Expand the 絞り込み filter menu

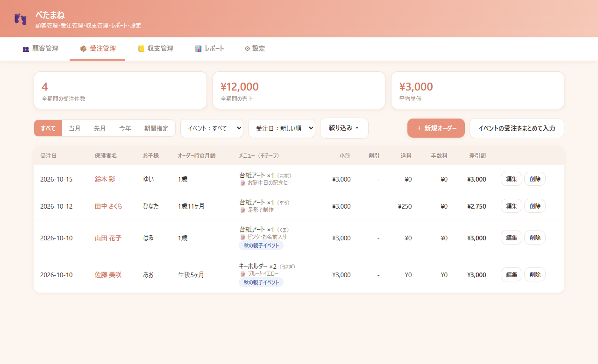click(x=344, y=128)
